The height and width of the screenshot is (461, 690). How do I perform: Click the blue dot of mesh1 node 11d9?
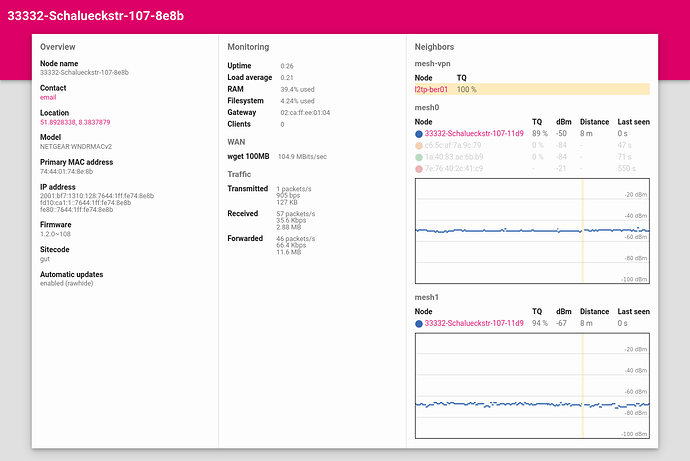pos(419,323)
